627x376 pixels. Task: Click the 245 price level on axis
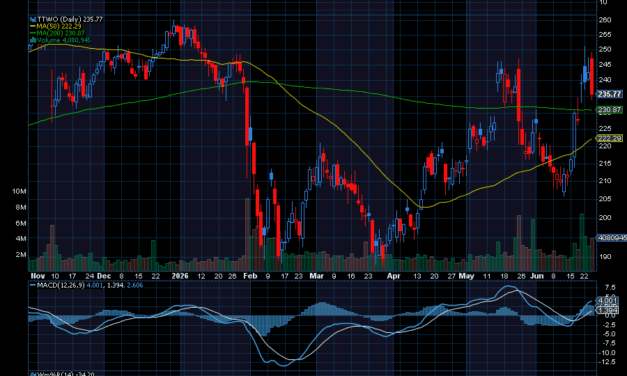pos(605,64)
